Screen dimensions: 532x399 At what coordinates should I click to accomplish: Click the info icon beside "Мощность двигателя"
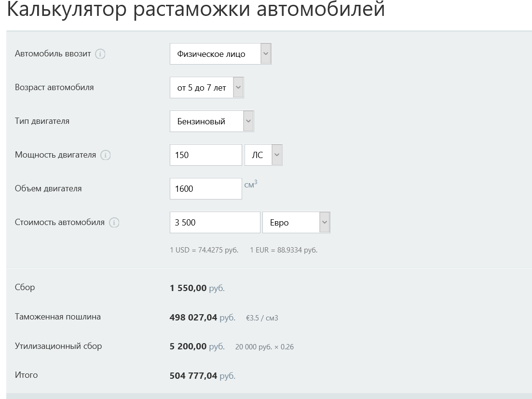point(106,155)
